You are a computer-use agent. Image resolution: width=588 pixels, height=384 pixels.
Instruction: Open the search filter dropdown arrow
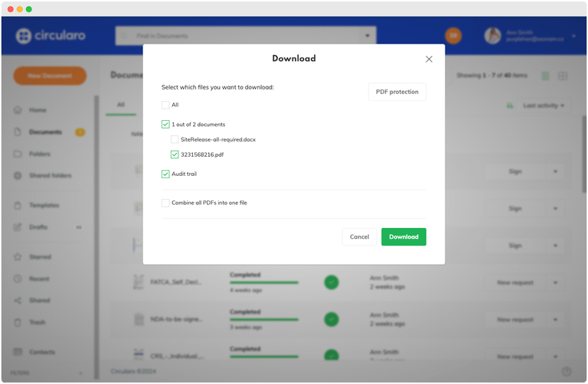pos(368,36)
